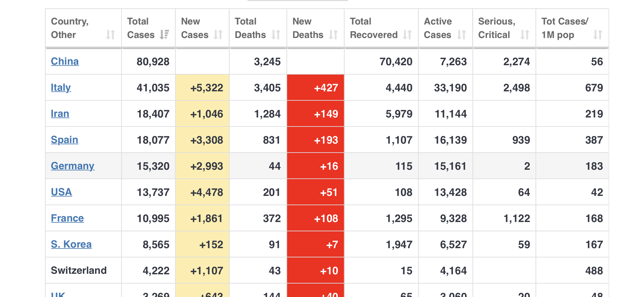Click Tot Cases/1M pop sort arrows
The height and width of the screenshot is (297, 644).
597,35
